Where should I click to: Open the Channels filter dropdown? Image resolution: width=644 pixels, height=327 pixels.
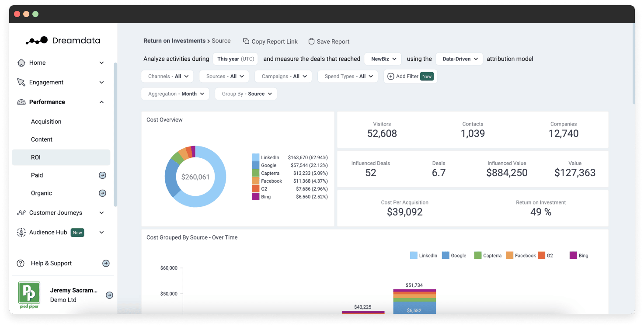pos(168,76)
